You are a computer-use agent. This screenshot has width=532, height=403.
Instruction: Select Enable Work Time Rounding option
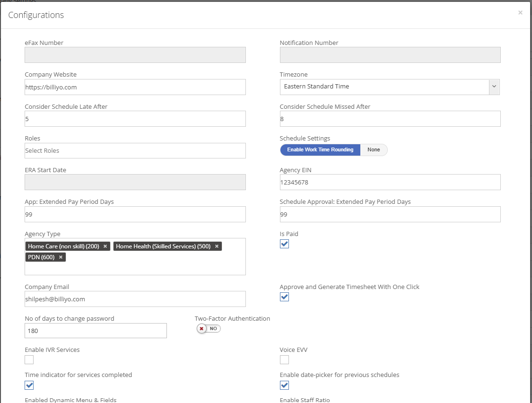click(320, 150)
